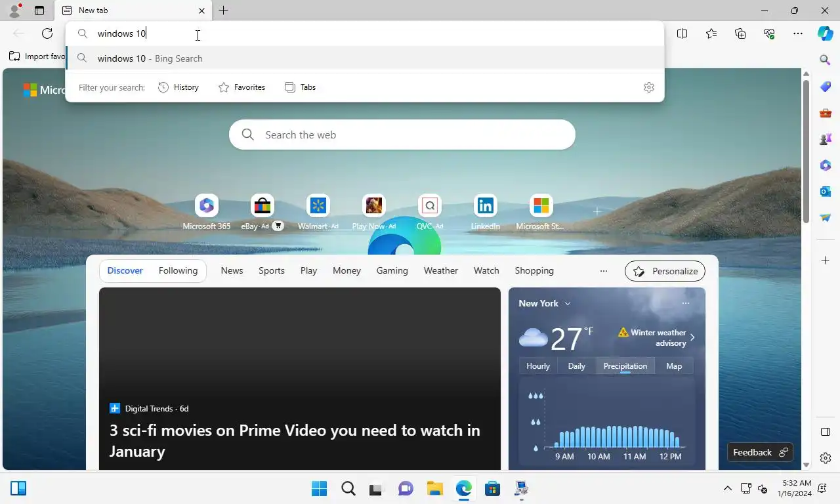Refresh the current page
Viewport: 840px width, 504px height.
pos(47,33)
